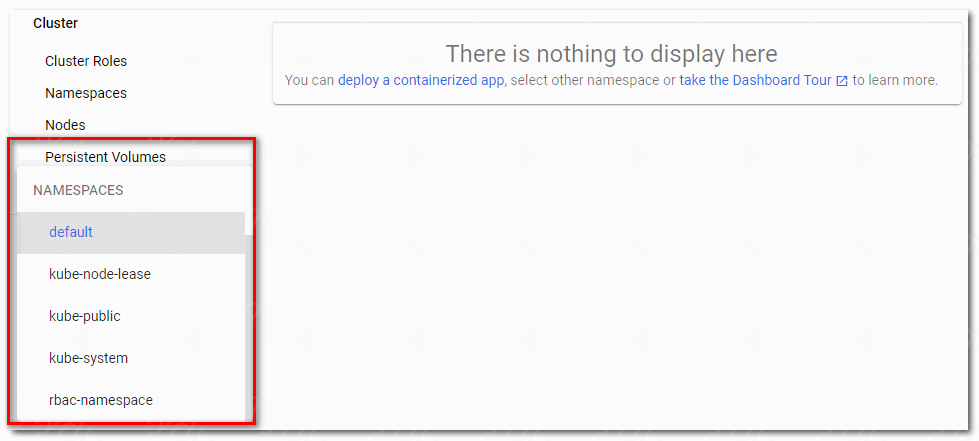Pick the kube-public namespace
The image size is (979, 441).
point(85,316)
